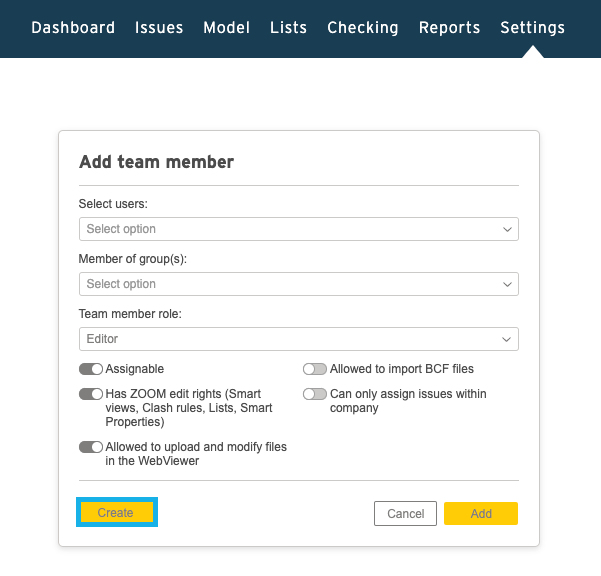
Task: Open the Select users dropdown
Action: tap(299, 229)
